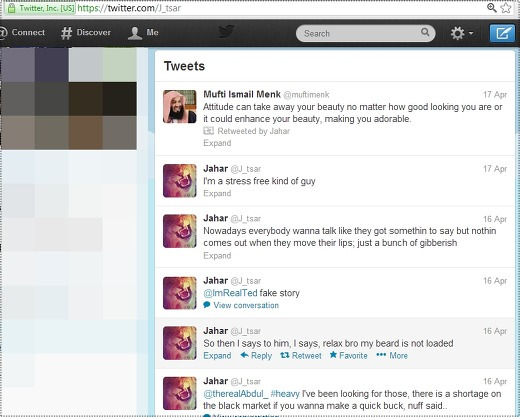Click the reply arrow icon

[x=244, y=355]
